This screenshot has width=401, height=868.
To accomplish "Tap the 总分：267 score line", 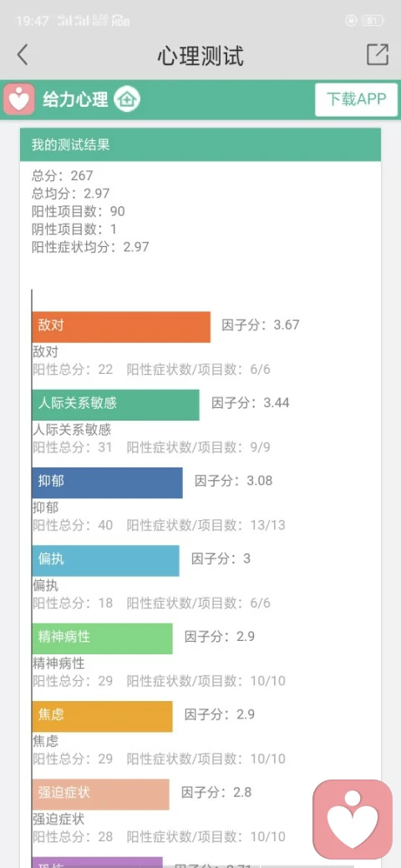I will (63, 175).
